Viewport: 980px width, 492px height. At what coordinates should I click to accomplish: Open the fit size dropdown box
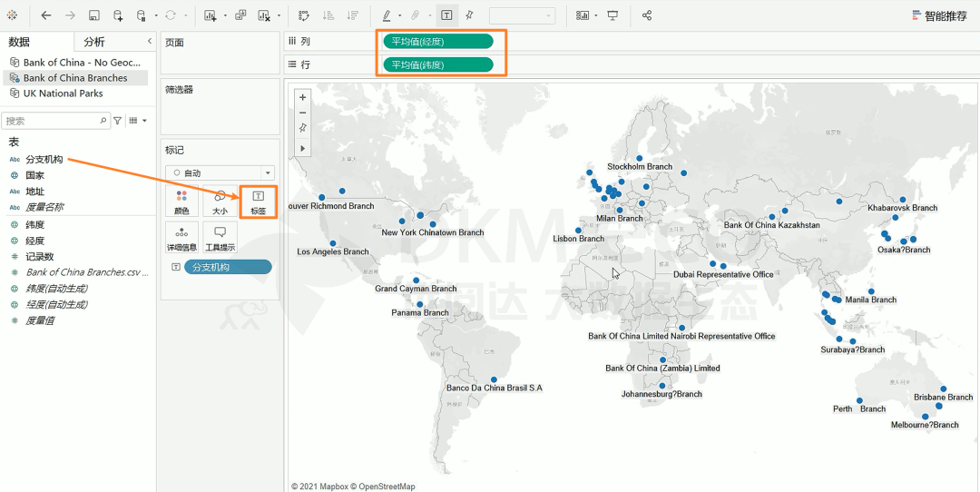[522, 16]
